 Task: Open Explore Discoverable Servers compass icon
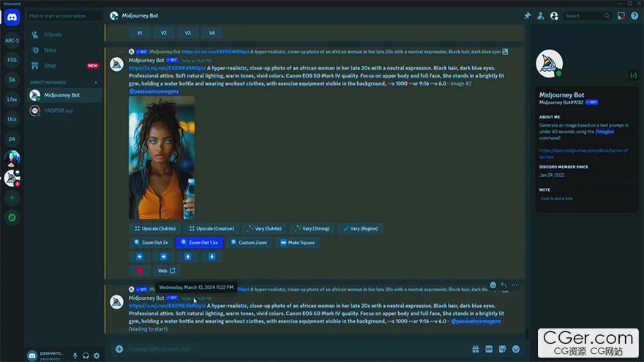[12, 217]
